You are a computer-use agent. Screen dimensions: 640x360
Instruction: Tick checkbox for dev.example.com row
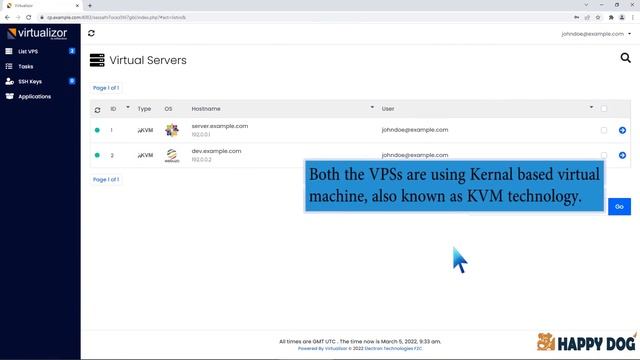click(x=604, y=155)
